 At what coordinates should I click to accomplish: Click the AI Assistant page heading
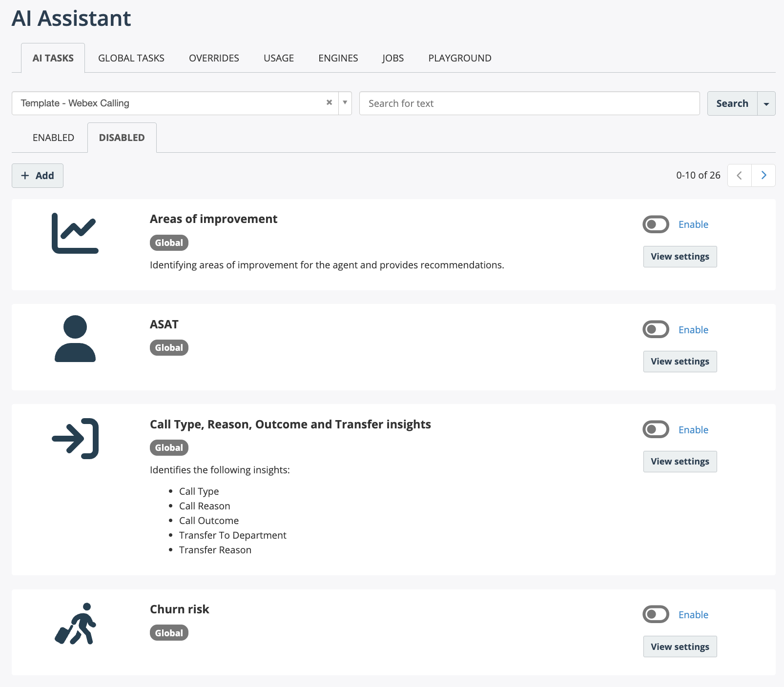point(71,19)
